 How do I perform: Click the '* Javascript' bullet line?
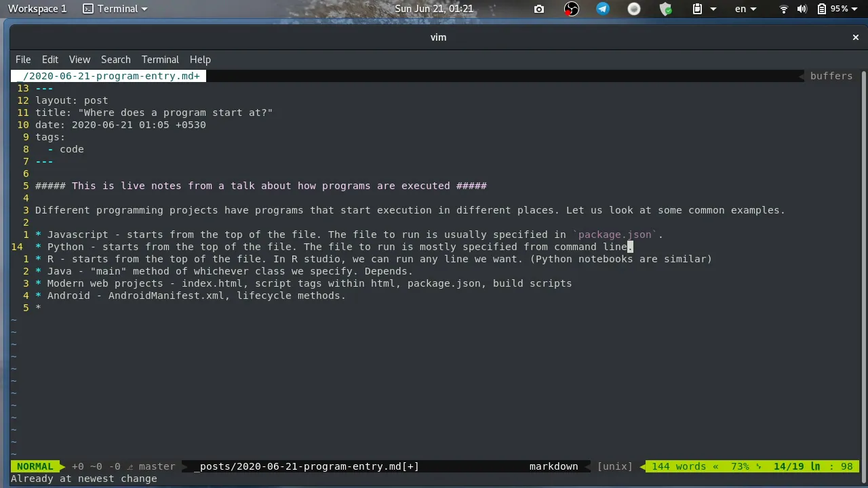pyautogui.click(x=349, y=235)
